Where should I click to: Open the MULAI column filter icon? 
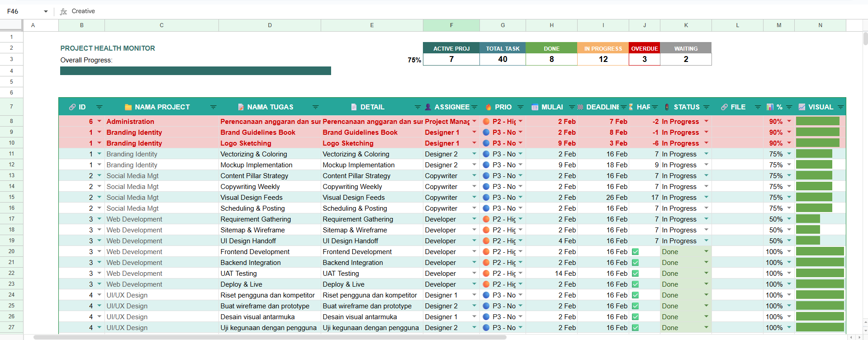(x=572, y=107)
